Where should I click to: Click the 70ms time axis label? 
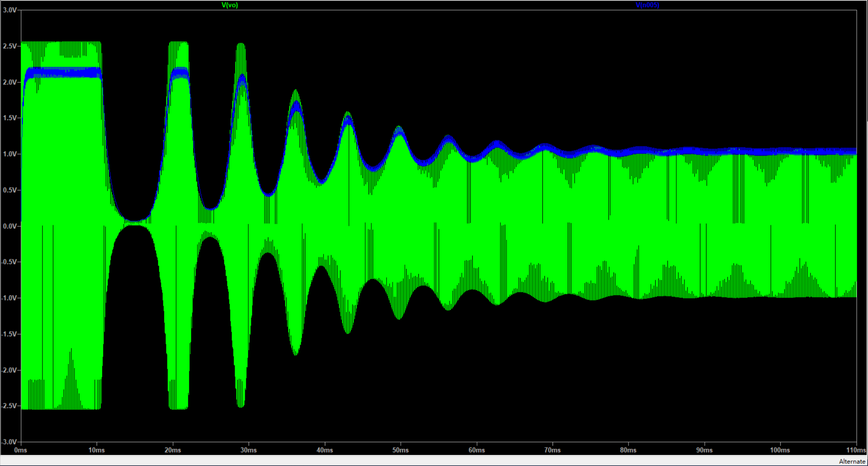pos(553,450)
